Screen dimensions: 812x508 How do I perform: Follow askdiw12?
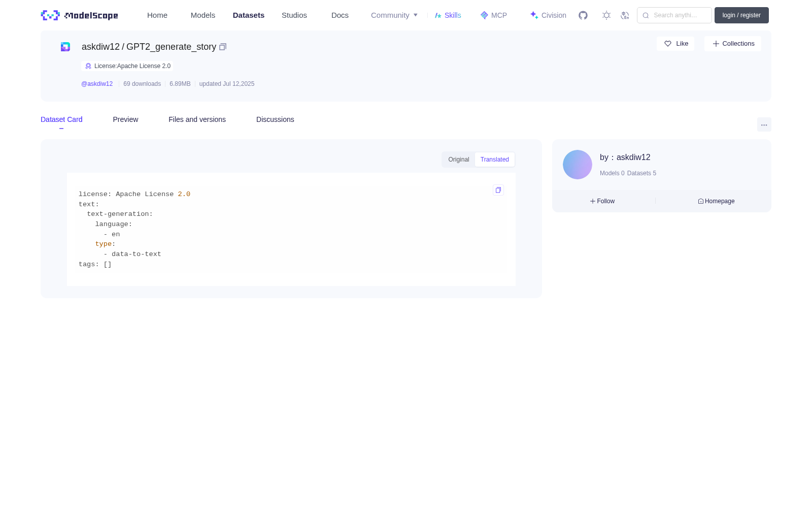pyautogui.click(x=602, y=201)
